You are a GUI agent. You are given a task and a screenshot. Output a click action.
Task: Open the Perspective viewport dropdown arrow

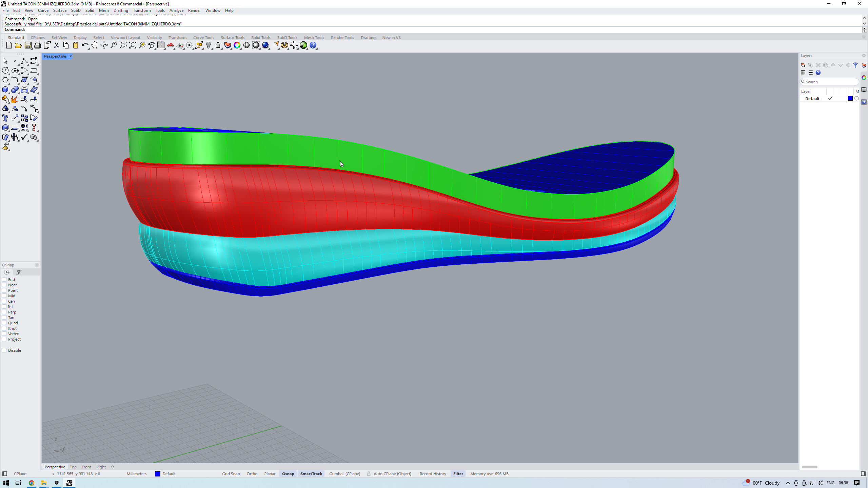(x=71, y=57)
